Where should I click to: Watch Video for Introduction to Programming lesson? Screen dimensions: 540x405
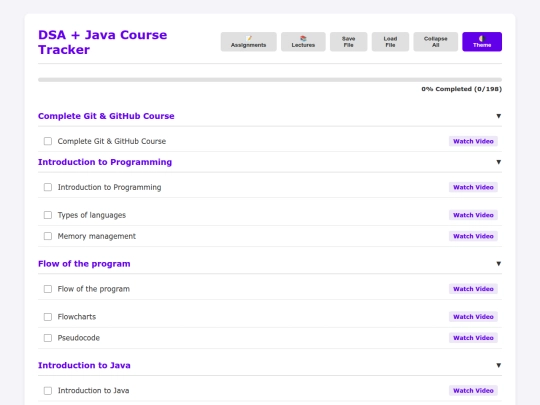[473, 187]
